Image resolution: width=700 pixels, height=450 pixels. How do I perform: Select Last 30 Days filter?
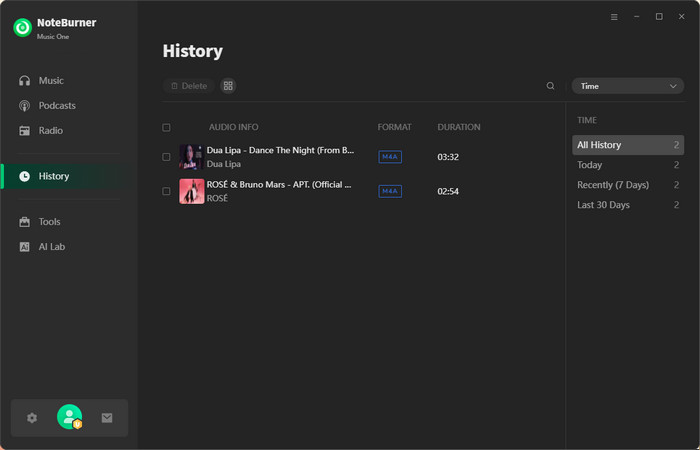(x=628, y=205)
